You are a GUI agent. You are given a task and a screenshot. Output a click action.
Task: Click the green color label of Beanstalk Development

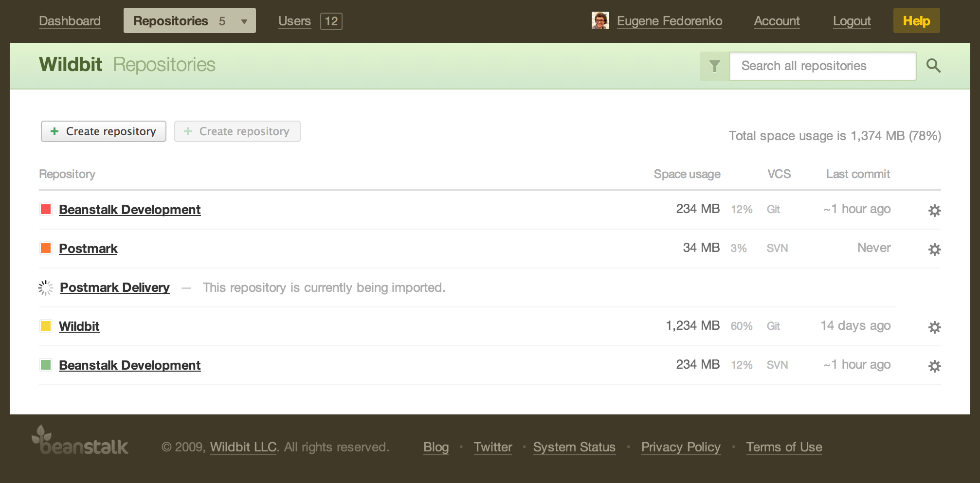46,365
